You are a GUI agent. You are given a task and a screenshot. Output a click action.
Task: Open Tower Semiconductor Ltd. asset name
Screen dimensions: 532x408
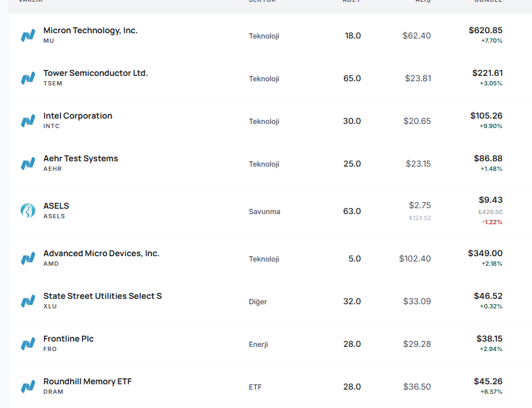[x=96, y=73]
